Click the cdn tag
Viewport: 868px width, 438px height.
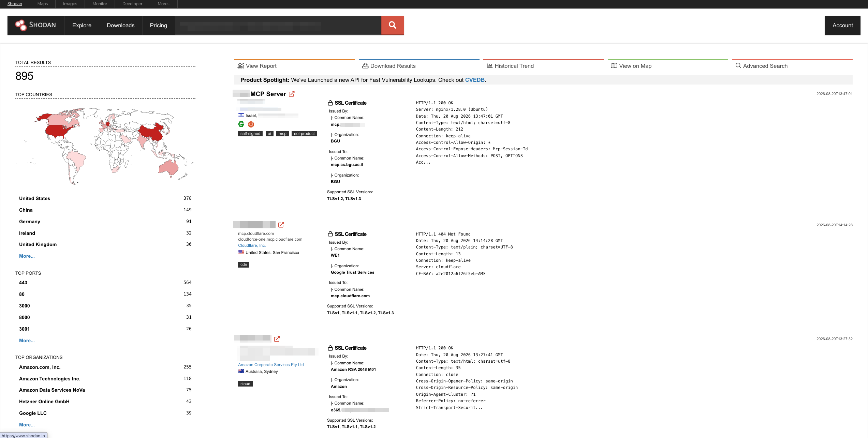[244, 265]
